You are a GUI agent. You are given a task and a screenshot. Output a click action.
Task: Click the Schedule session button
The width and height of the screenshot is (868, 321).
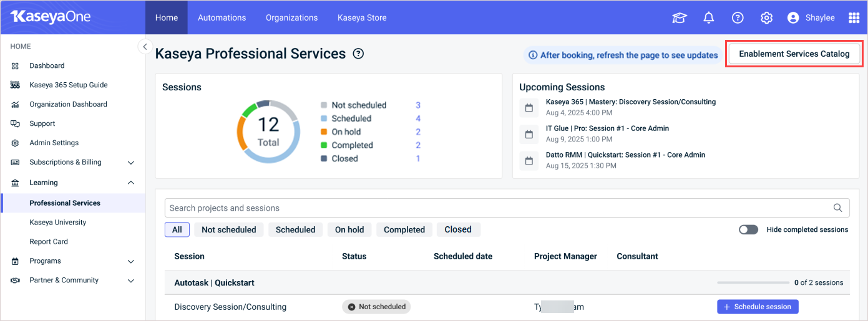tap(758, 307)
